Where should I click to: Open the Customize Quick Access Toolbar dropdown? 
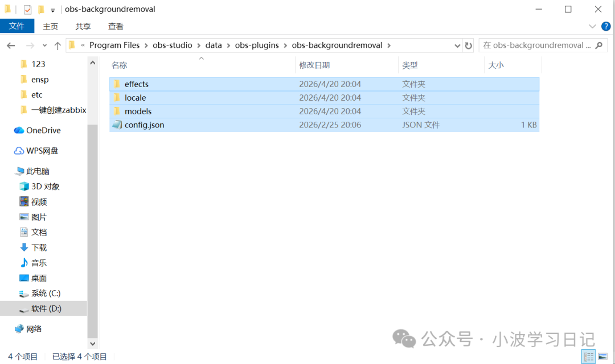point(53,10)
